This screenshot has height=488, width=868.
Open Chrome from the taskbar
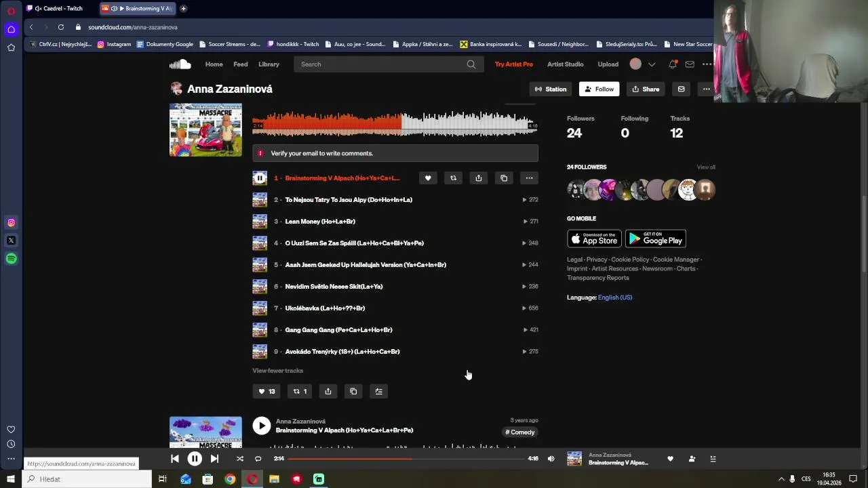(230, 479)
